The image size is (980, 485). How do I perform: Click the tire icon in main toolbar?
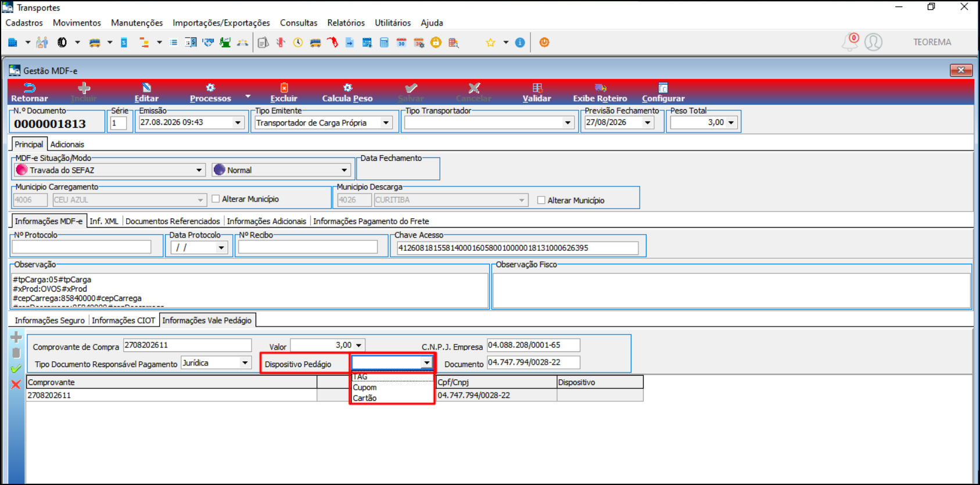tap(62, 42)
